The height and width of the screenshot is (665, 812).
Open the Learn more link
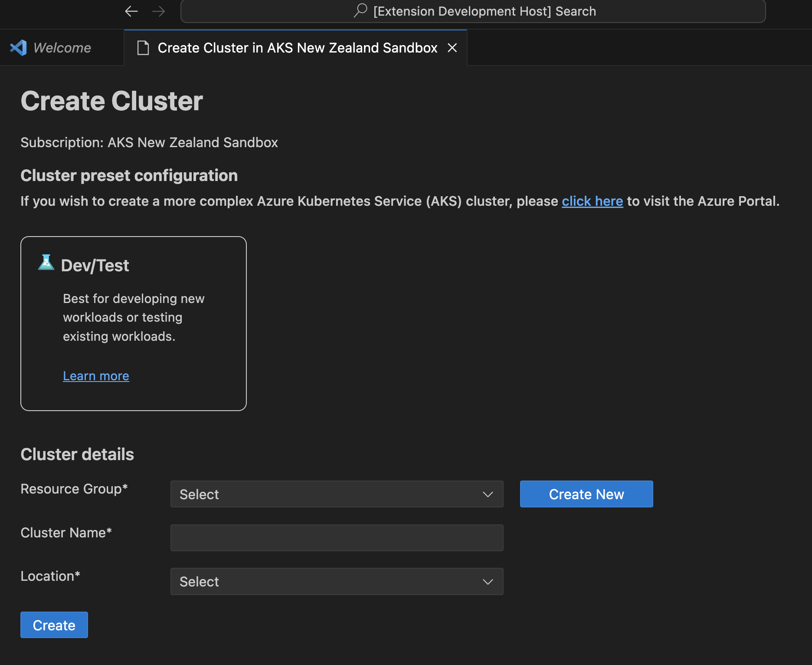96,376
